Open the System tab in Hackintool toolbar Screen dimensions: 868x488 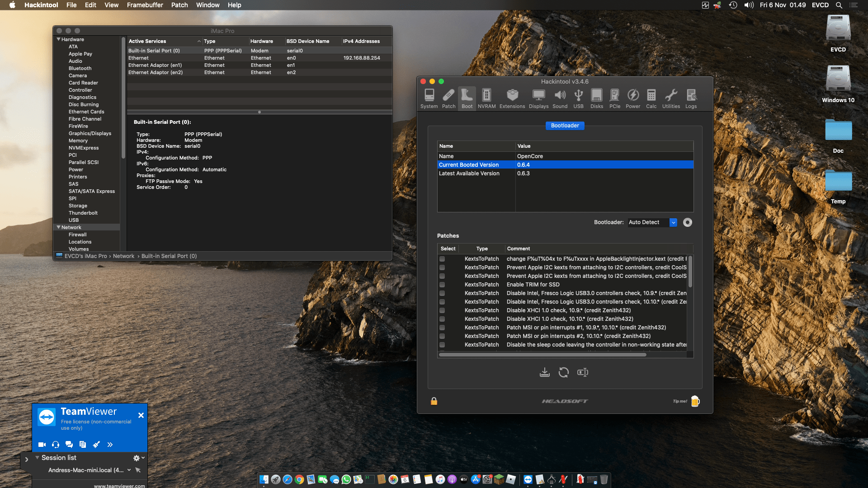[429, 99]
